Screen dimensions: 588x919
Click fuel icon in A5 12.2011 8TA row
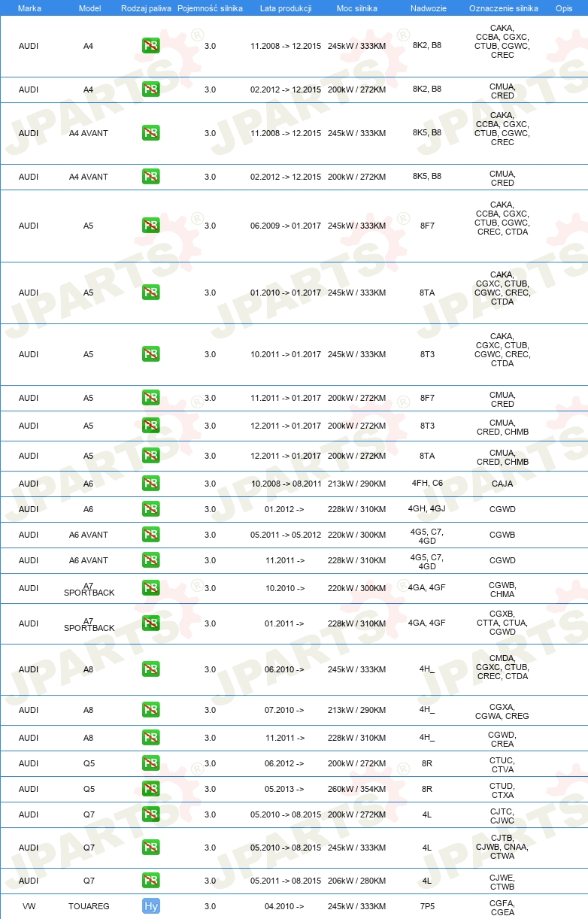point(150,456)
